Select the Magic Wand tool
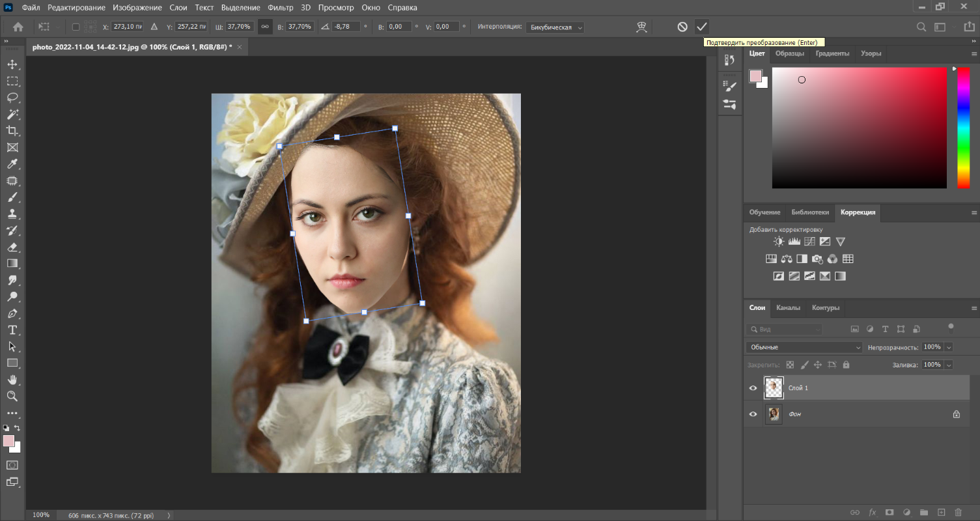This screenshot has height=521, width=980. point(12,114)
